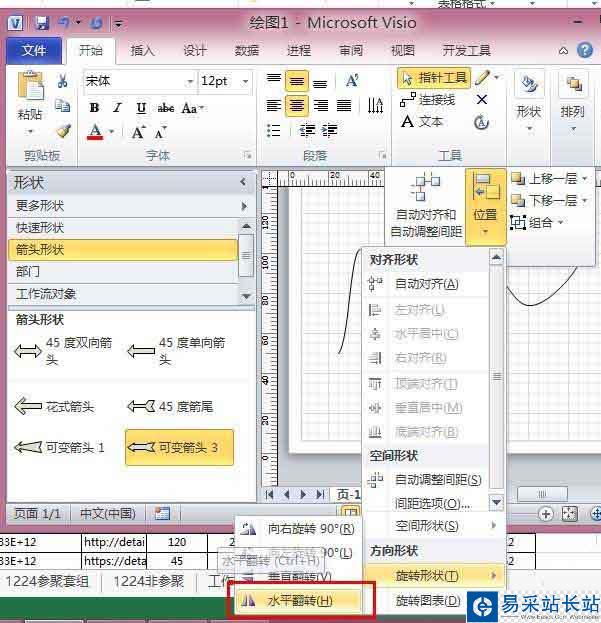The height and width of the screenshot is (623, 601).
Task: Select 自动调整间距(S) menu item
Action: 427,480
